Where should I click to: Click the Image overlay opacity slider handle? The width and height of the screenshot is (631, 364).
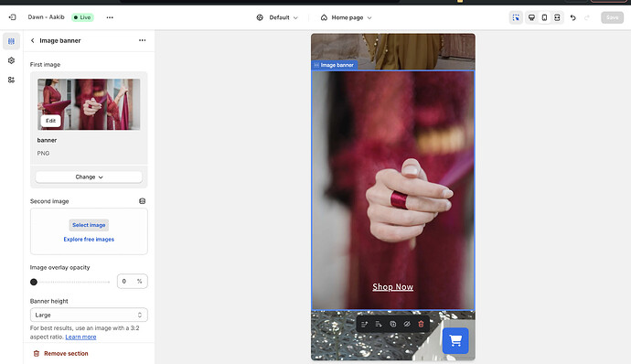(x=34, y=282)
